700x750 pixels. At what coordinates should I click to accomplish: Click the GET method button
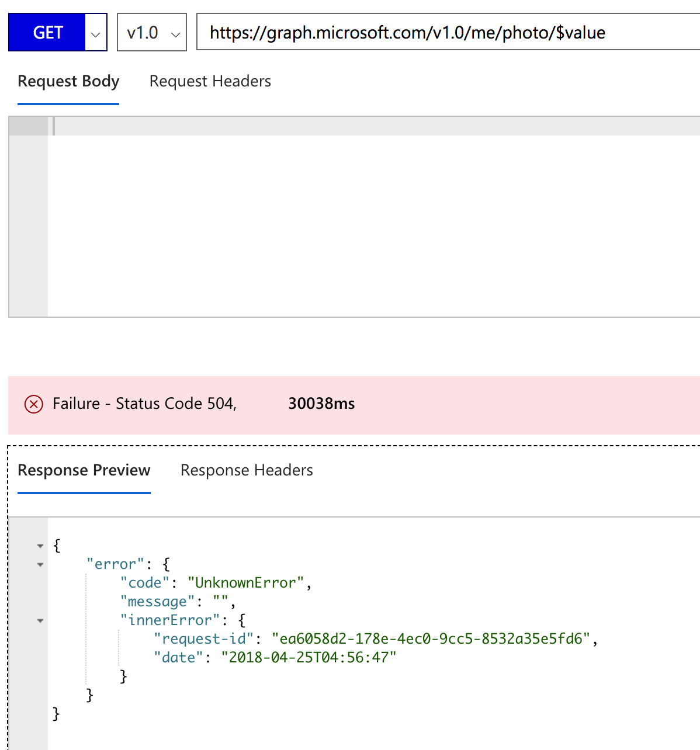pyautogui.click(x=47, y=33)
